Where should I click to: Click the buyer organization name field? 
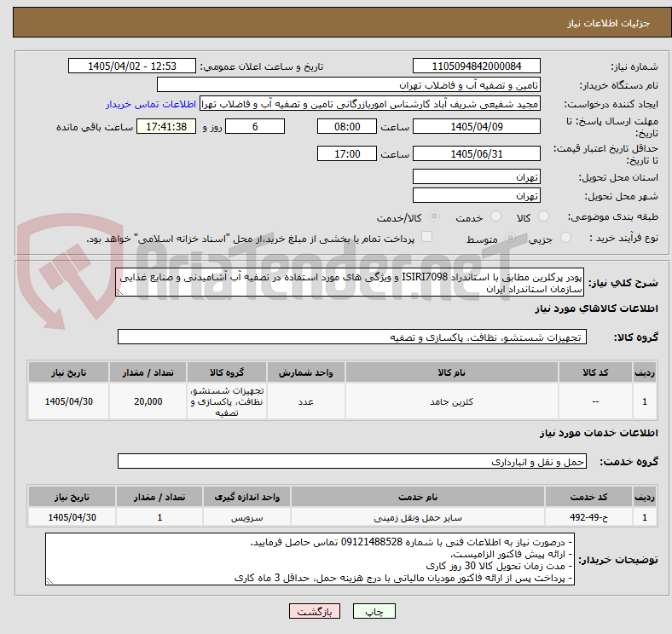pos(349,85)
